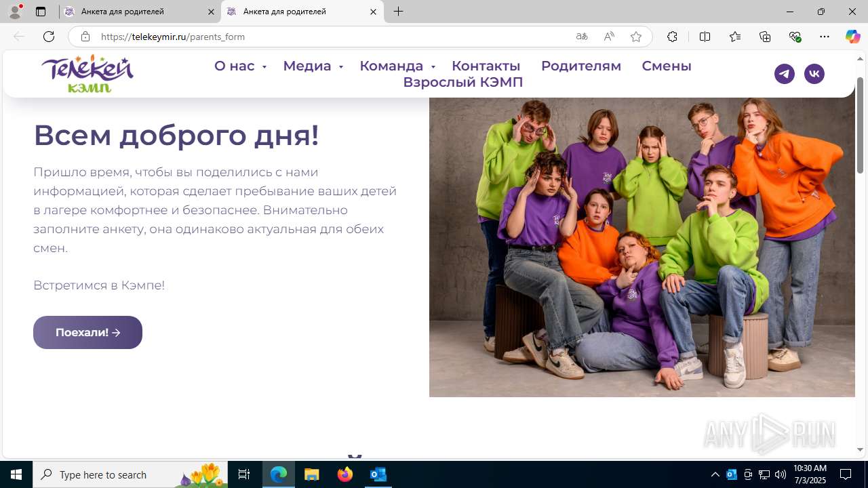Viewport: 868px width, 488px height.
Task: Open the Взрослый КЭМП page
Action: (463, 82)
